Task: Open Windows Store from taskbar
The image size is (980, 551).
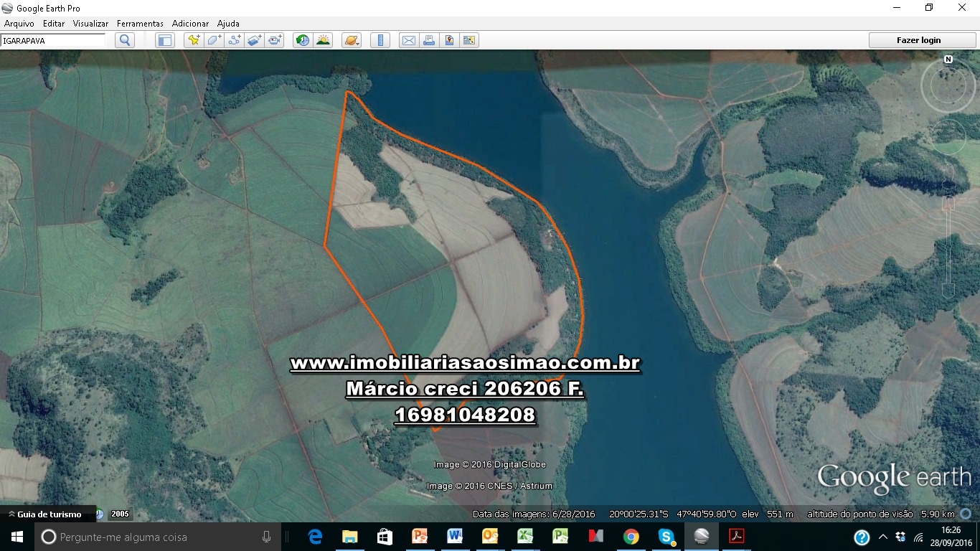Action: click(385, 537)
